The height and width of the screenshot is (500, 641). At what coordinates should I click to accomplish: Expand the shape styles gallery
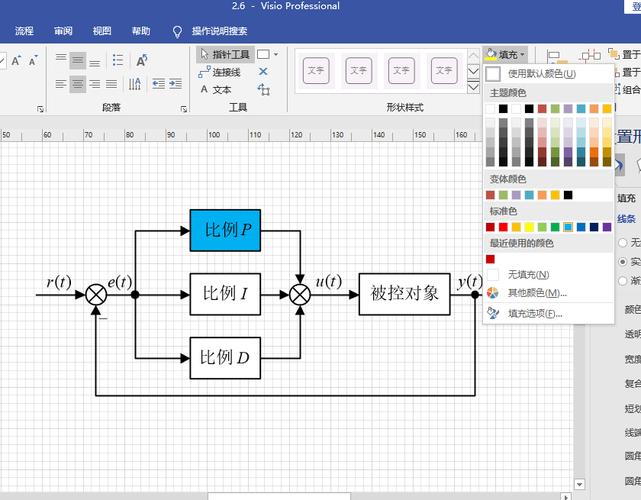473,87
